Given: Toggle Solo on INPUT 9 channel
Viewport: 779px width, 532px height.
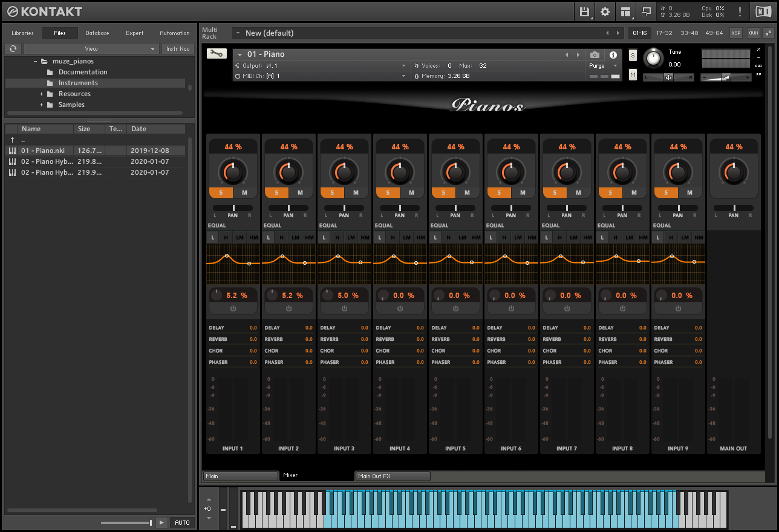Looking at the screenshot, I should 666,192.
